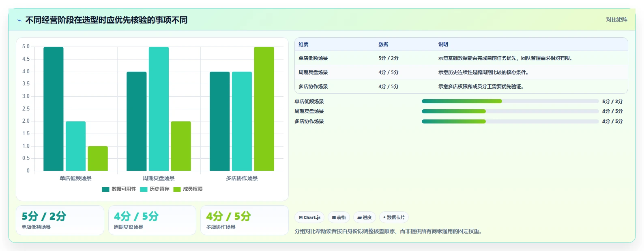Click the 单店低频场景 progress bar
644x251 pixels.
click(510, 101)
